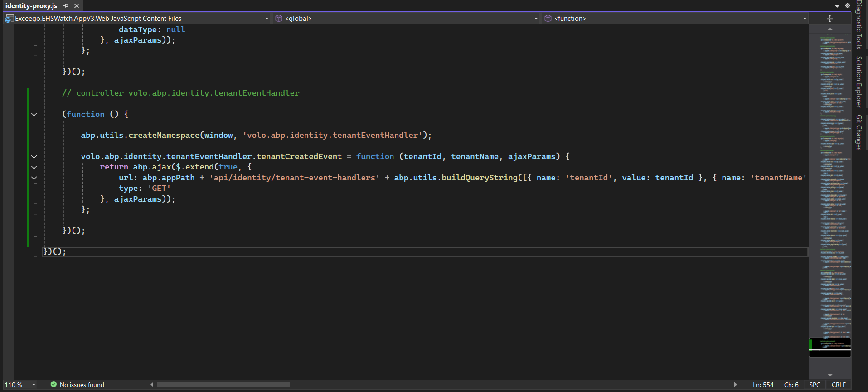Click the horizontal scrollbar left arrow
Viewport: 868px width, 392px height.
pos(152,385)
